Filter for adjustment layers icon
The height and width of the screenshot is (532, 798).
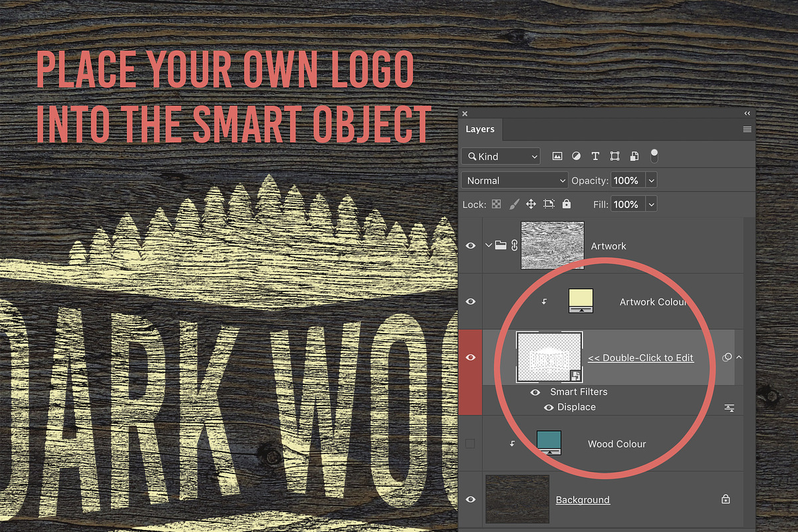[x=576, y=156]
